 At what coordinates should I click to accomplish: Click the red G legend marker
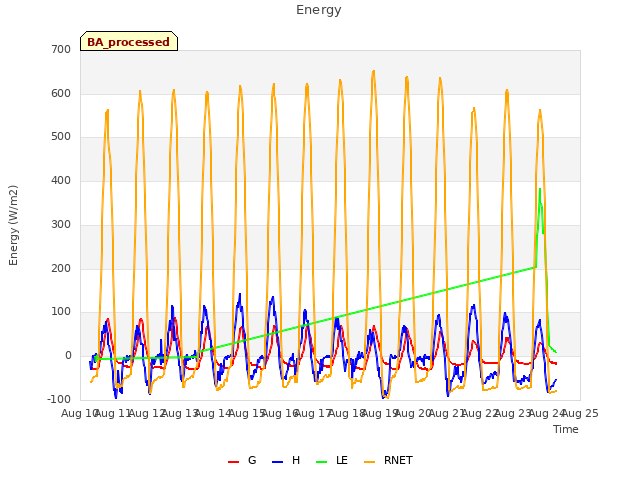tap(233, 462)
